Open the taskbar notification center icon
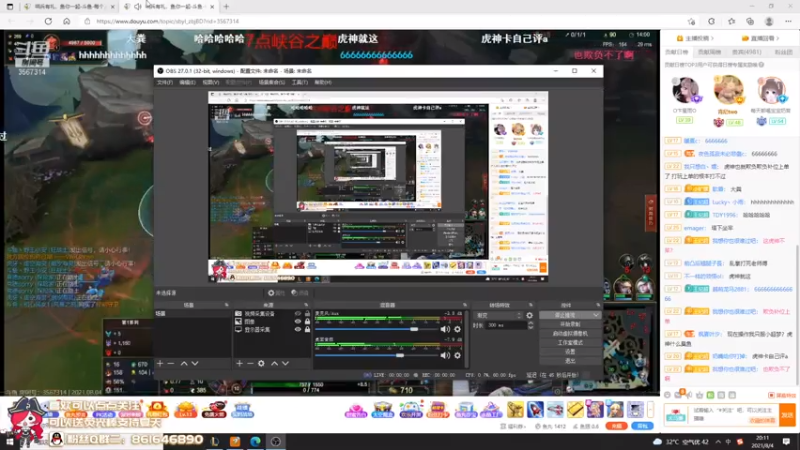The image size is (800, 450). click(x=786, y=441)
